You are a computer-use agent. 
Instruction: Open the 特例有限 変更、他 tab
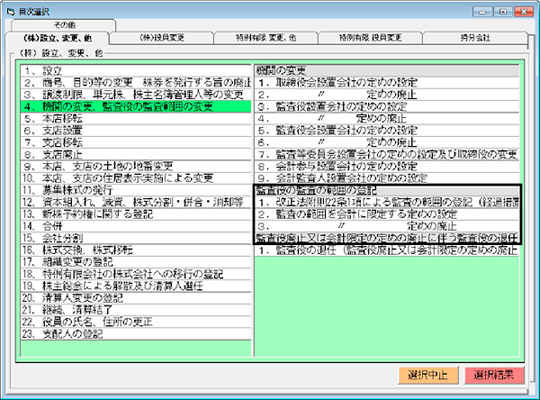click(x=266, y=38)
